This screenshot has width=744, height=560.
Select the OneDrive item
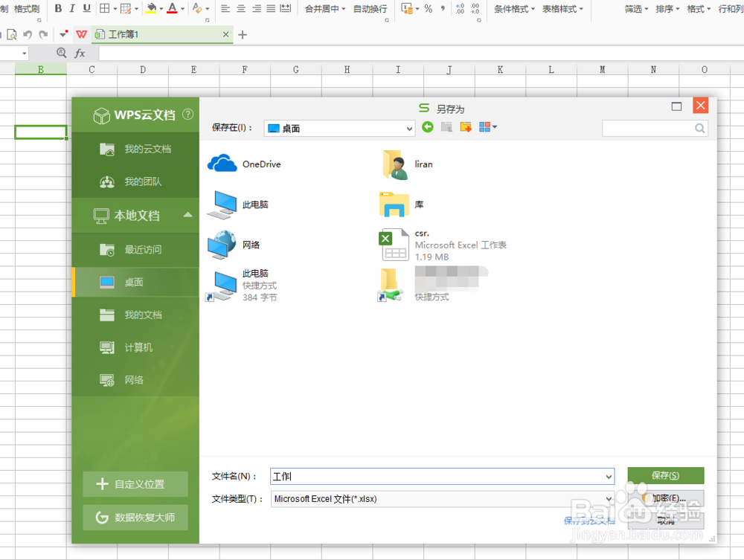point(244,164)
